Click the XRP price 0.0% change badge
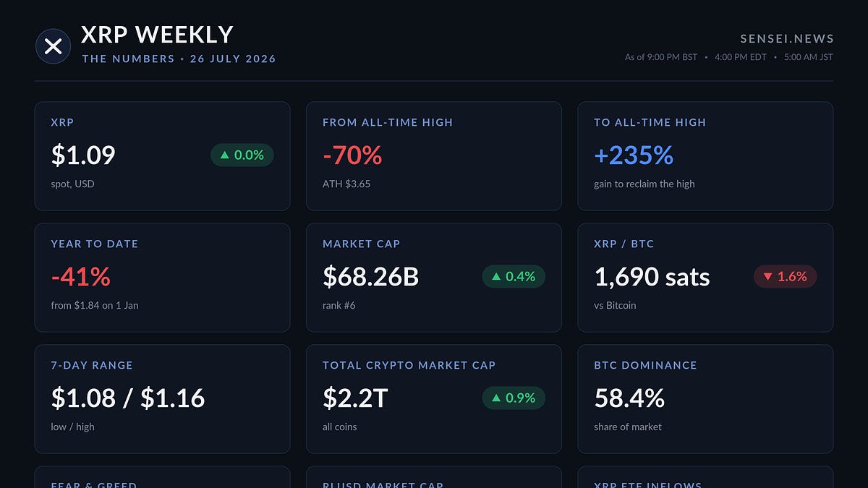868x488 pixels. tap(242, 155)
